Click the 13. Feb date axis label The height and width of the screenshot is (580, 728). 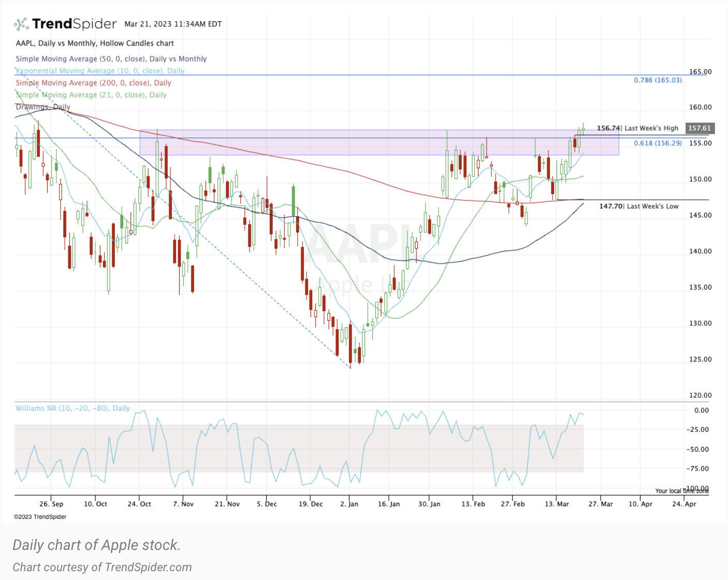[473, 504]
